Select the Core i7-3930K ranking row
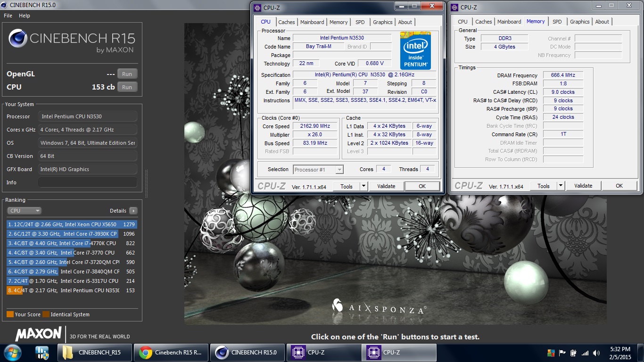This screenshot has width=644, height=362. coord(72,234)
